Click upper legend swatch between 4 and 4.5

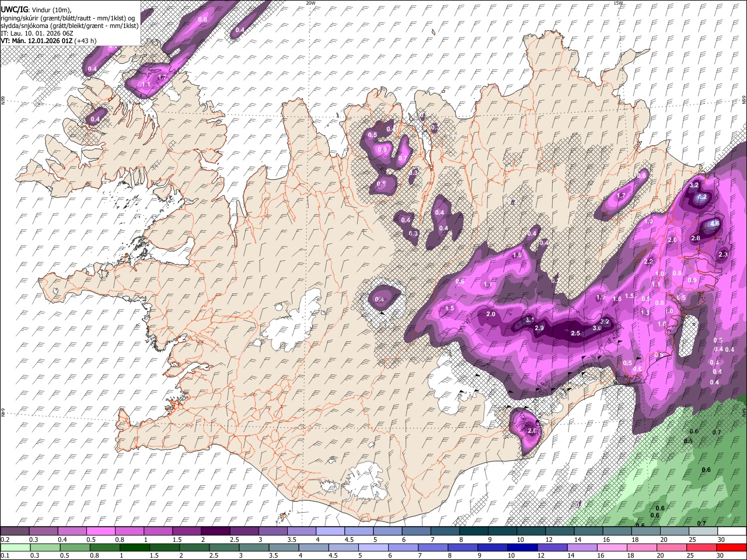click(330, 531)
